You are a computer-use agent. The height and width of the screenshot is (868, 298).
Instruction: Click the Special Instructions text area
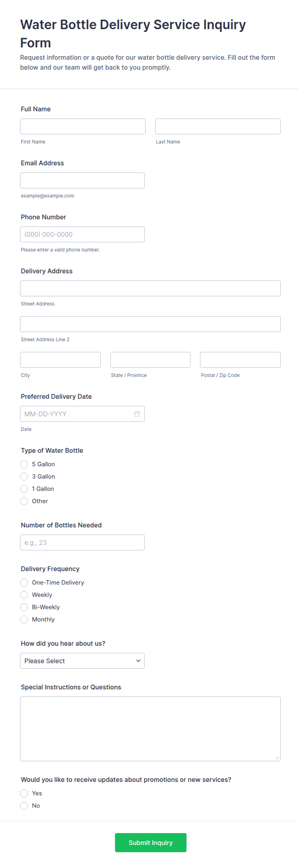(x=150, y=729)
